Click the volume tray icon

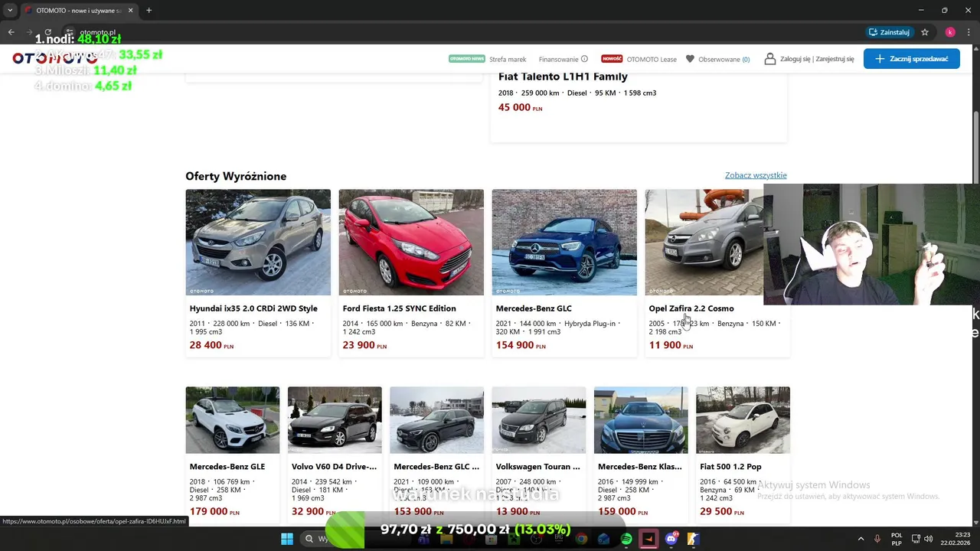coord(928,539)
